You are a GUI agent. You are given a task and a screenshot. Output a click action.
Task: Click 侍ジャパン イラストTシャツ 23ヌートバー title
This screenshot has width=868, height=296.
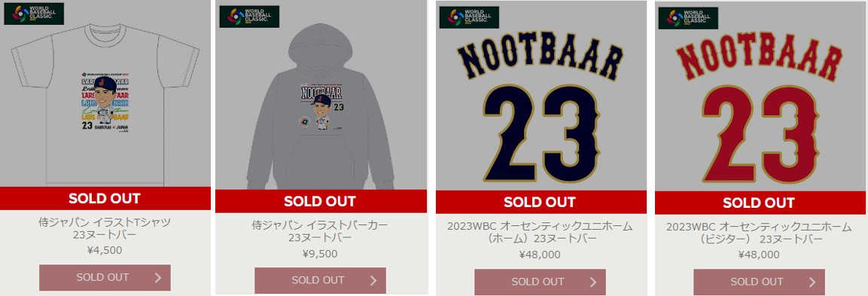tap(105, 228)
